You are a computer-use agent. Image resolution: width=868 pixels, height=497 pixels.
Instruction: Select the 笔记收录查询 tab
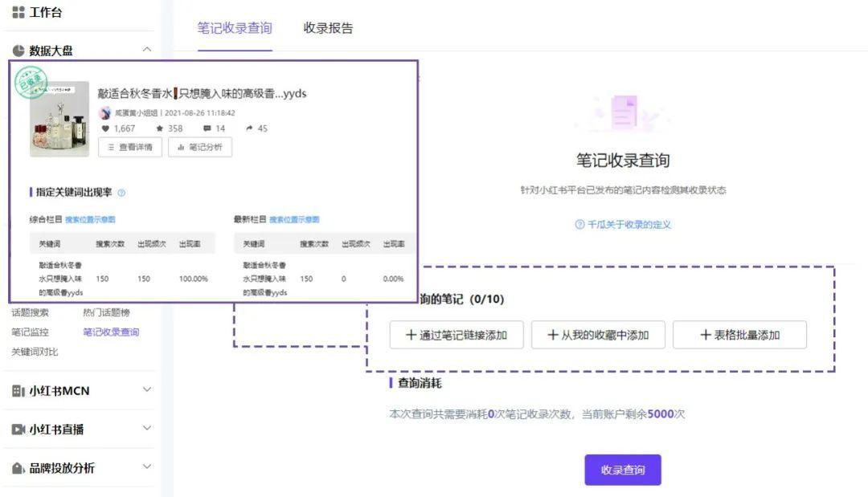[x=233, y=26]
